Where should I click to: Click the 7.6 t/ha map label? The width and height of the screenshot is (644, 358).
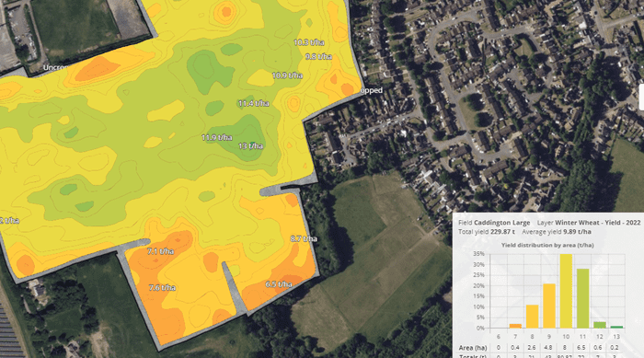pyautogui.click(x=162, y=287)
